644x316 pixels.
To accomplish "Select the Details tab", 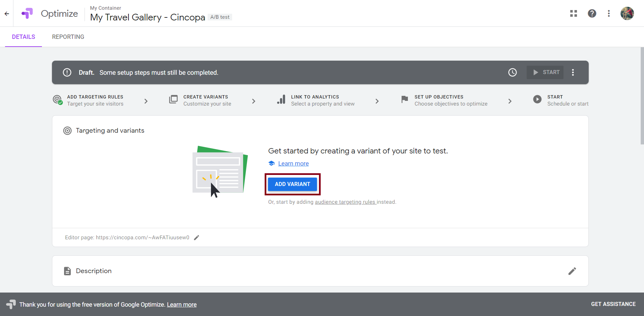I will pos(23,37).
